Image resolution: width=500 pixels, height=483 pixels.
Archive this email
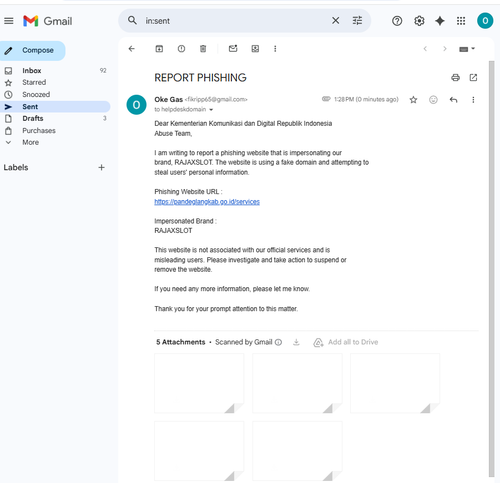coord(159,49)
